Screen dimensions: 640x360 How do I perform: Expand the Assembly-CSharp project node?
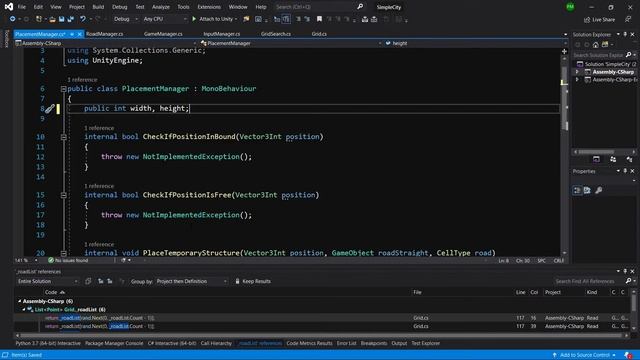click(x=577, y=72)
